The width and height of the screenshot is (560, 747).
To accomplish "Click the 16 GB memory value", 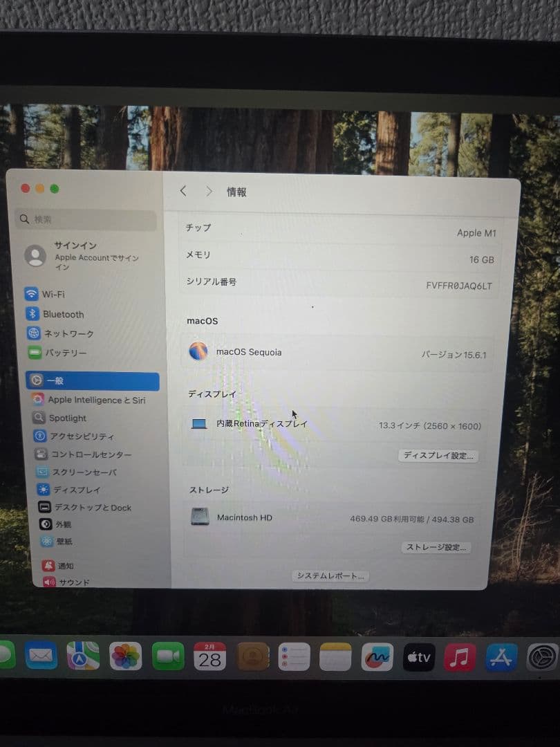I will pyautogui.click(x=482, y=259).
